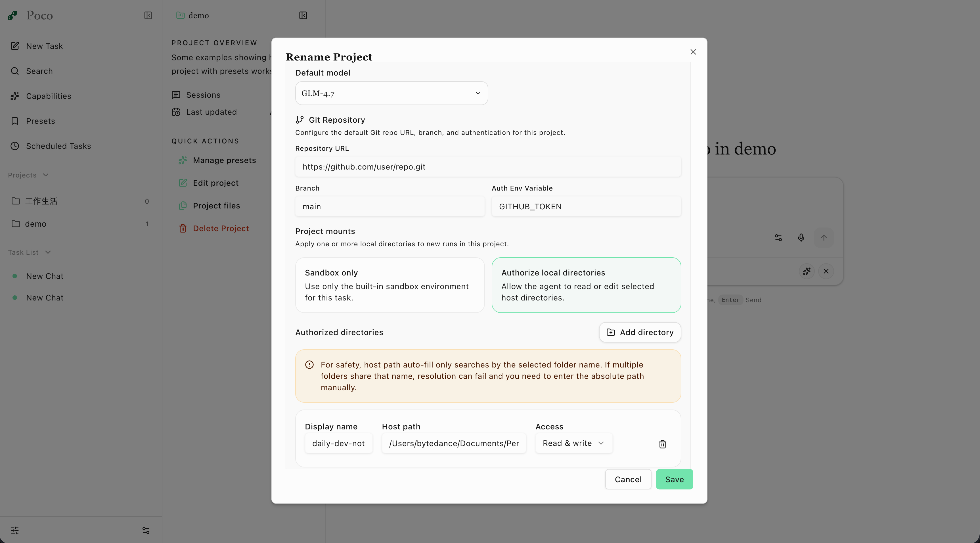Select the Sandbox only option
Viewport: 980px width, 543px height.
(x=390, y=285)
